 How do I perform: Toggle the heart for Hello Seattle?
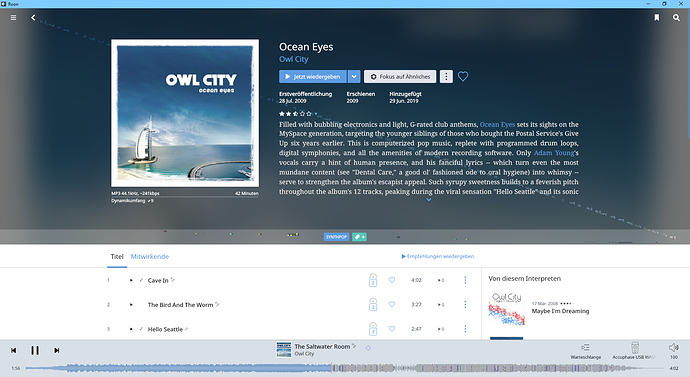pos(392,329)
